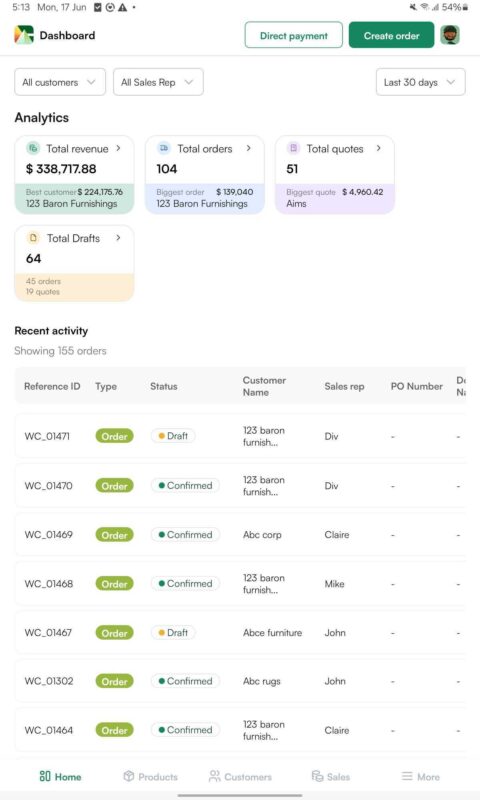Click the Total orders truck icon
The height and width of the screenshot is (800, 480).
click(x=164, y=148)
